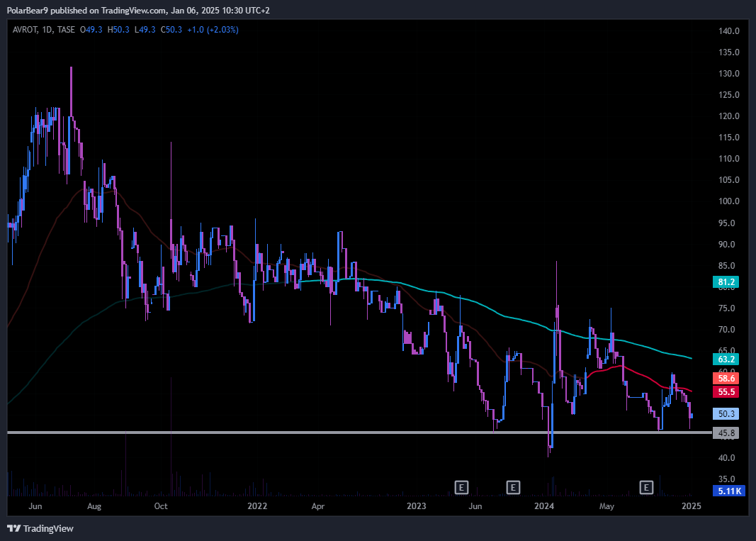The image size is (756, 541).
Task: Select the 55.5 red moving average label
Action: (727, 392)
